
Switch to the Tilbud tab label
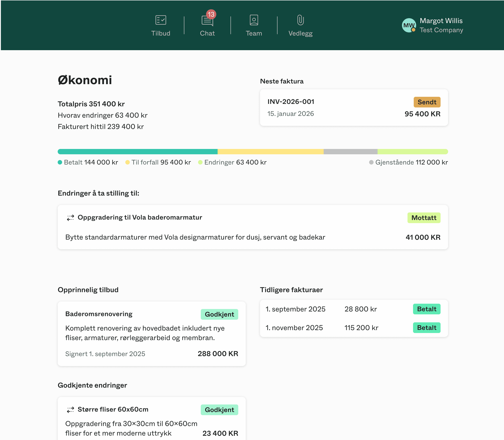(161, 33)
